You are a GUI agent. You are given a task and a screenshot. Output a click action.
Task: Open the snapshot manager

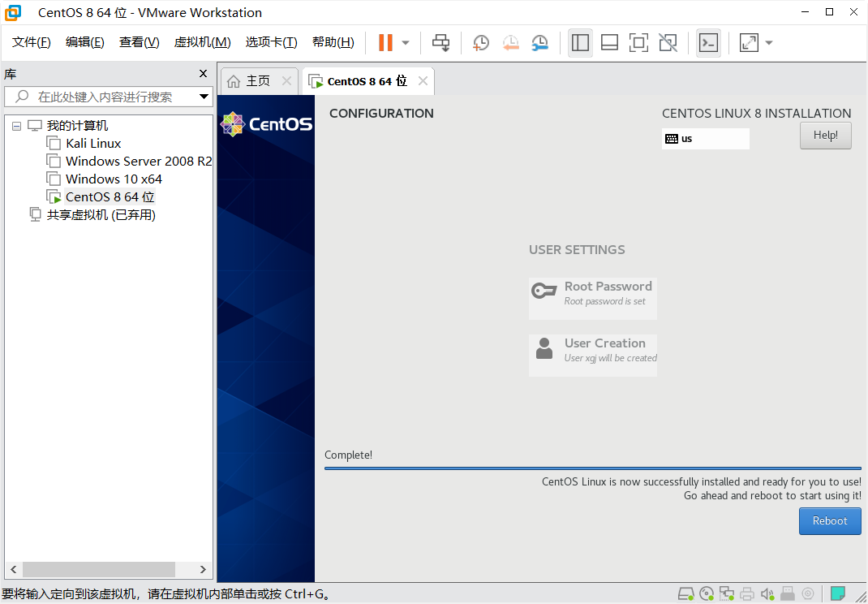(539, 43)
